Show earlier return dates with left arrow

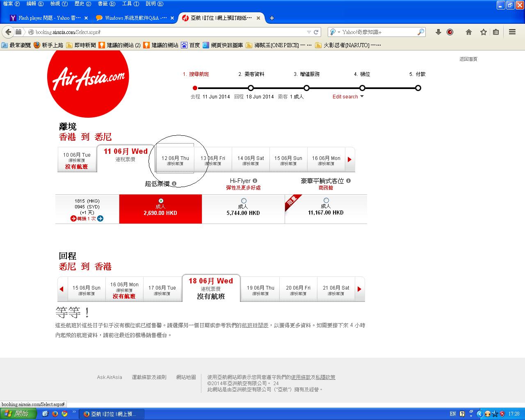[x=62, y=289]
